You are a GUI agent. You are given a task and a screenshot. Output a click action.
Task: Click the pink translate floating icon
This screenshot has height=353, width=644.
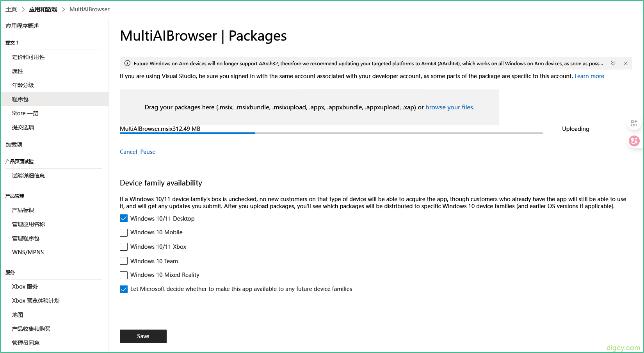634,141
